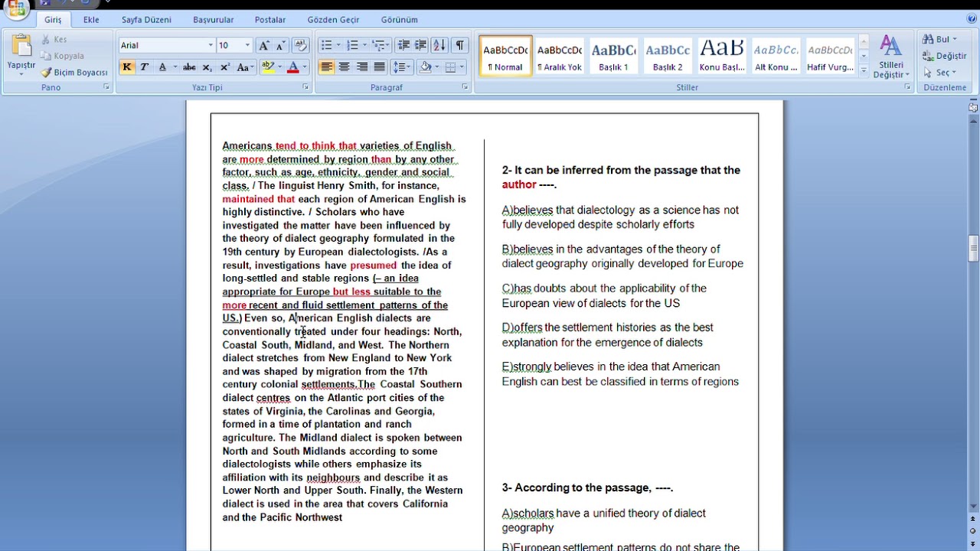Open the Ekle tab

pyautogui.click(x=91, y=20)
